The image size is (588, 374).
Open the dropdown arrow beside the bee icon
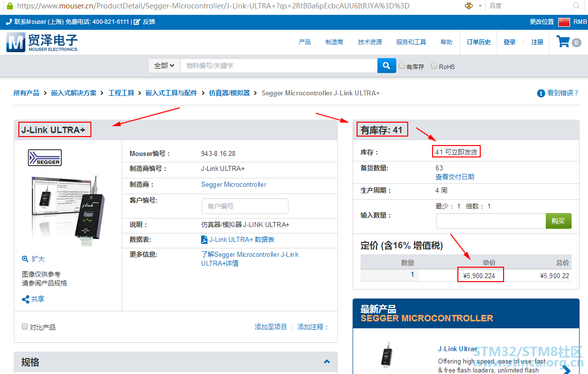click(480, 6)
